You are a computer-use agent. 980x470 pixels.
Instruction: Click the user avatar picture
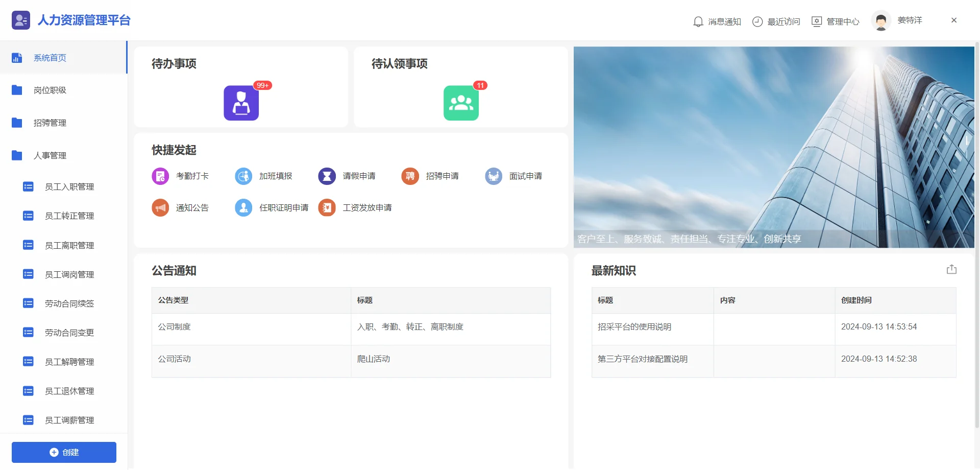coord(881,21)
